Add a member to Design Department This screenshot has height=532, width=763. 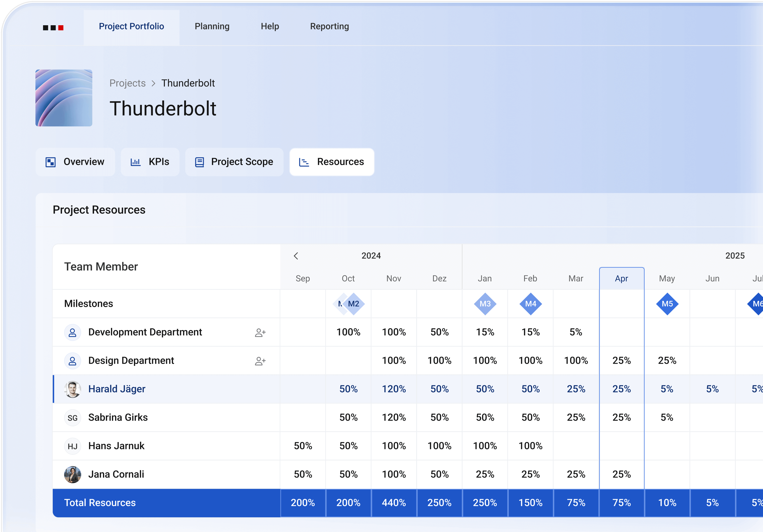[x=260, y=361]
